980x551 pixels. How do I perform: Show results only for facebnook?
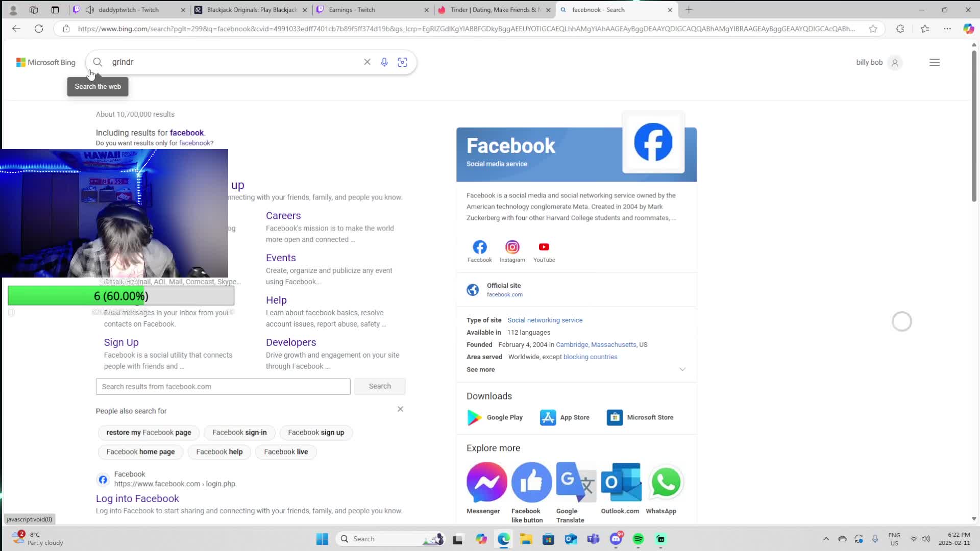tap(195, 143)
